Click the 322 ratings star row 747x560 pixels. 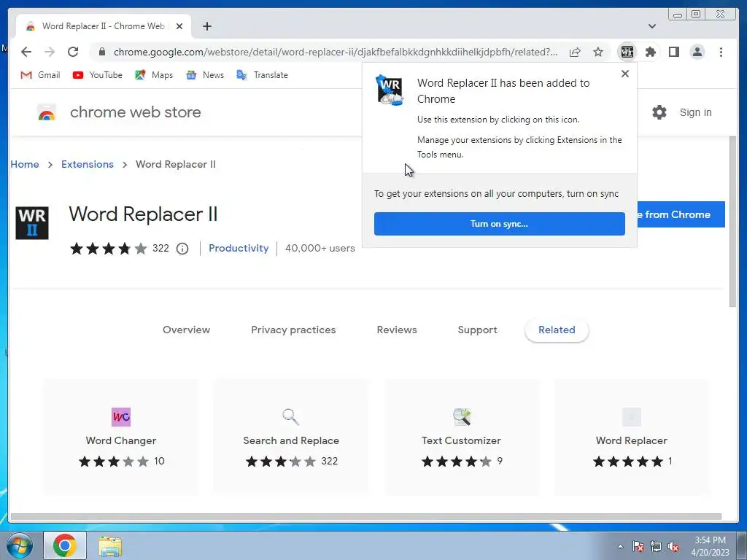point(109,249)
